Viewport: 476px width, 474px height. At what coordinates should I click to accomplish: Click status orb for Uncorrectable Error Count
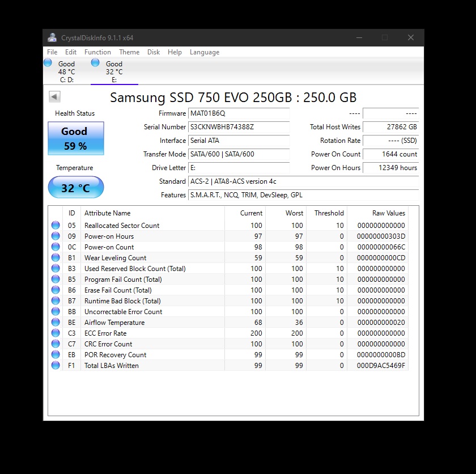click(x=56, y=311)
